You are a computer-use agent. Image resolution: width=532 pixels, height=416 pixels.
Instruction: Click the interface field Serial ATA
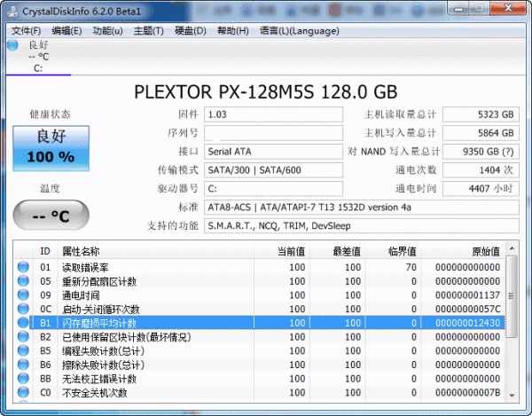coord(273,152)
